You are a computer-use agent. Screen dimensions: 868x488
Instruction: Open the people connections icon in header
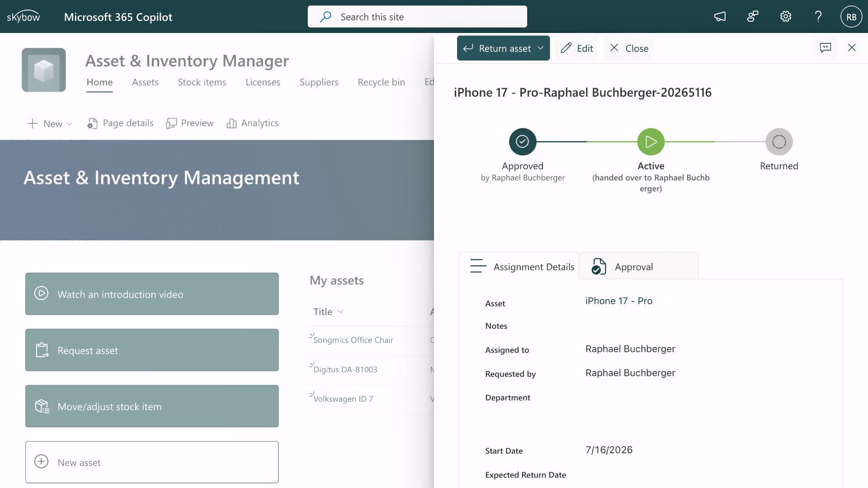tap(753, 17)
